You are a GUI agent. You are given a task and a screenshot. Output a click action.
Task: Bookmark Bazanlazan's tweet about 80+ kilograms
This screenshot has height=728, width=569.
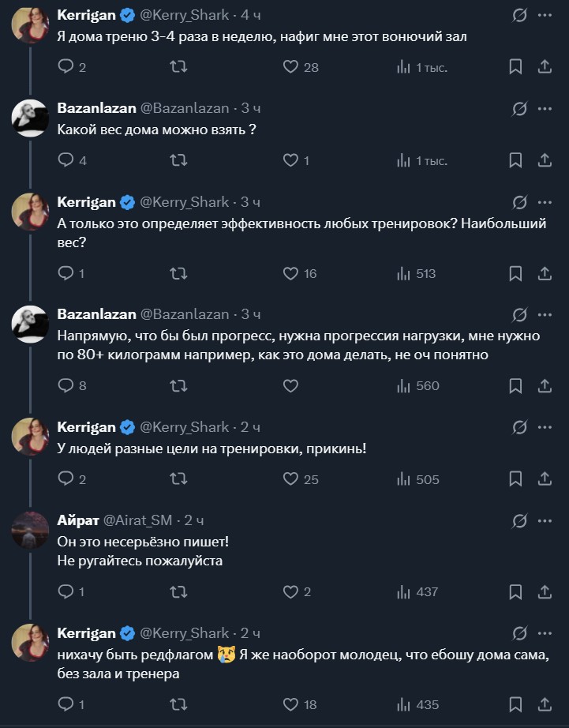point(515,386)
